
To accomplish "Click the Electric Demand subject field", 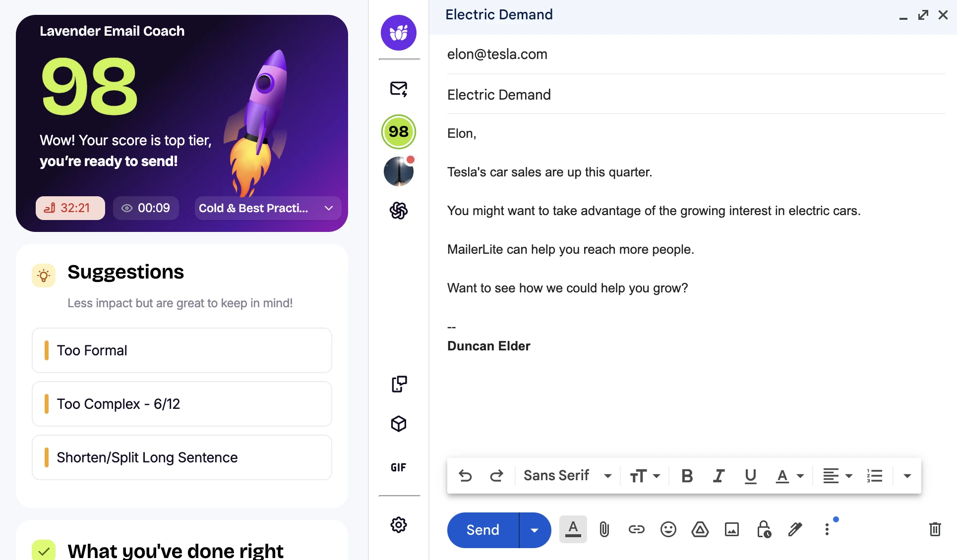I will coord(696,95).
